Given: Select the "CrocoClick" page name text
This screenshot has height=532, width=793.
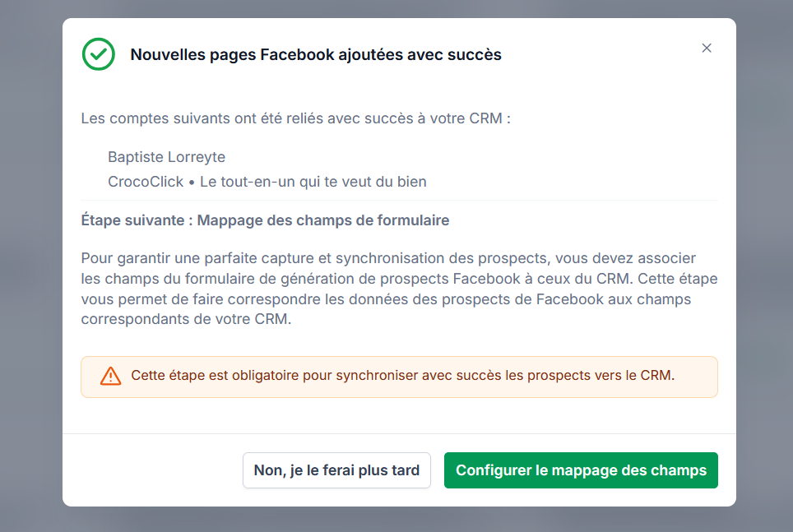Looking at the screenshot, I should (x=146, y=182).
